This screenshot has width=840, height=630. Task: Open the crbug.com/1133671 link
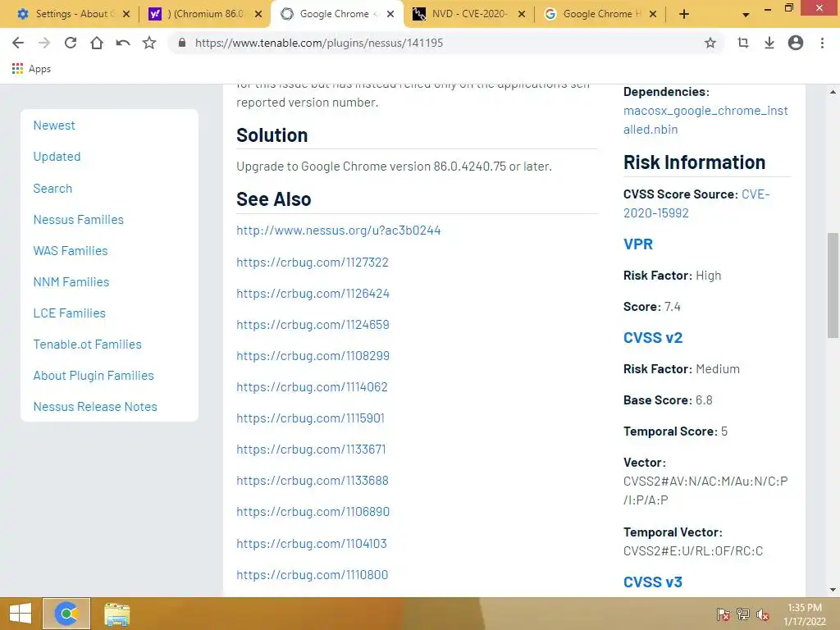pyautogui.click(x=311, y=450)
